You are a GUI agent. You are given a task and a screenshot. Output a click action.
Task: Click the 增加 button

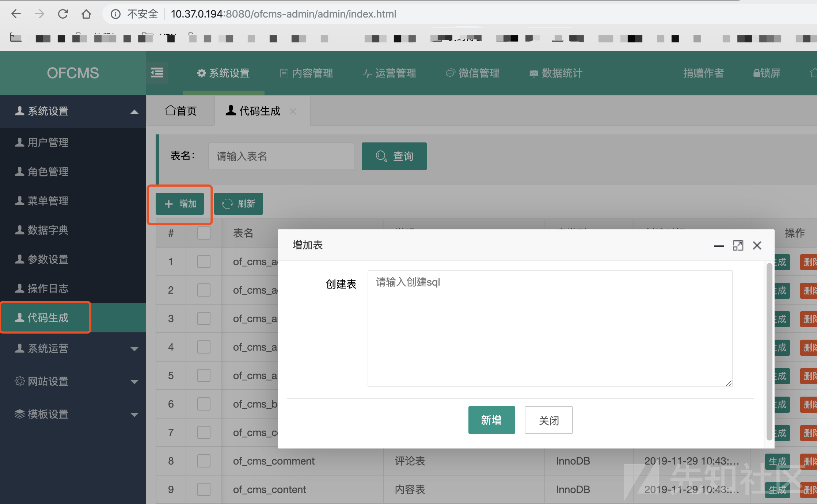click(180, 204)
